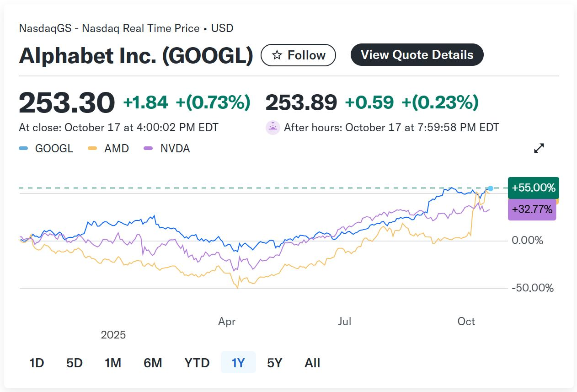The width and height of the screenshot is (577, 392).
Task: Choose the YTD range
Action: (x=197, y=363)
